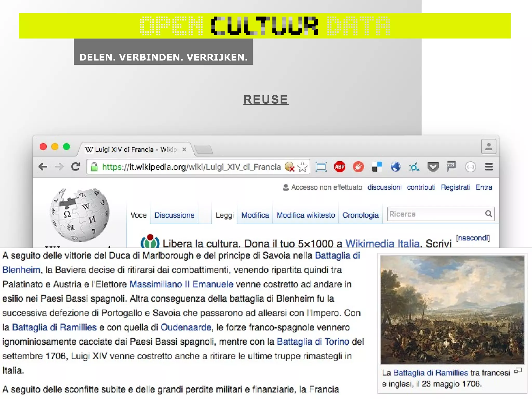Open Chrome's hamburger menu
The width and height of the screenshot is (532, 399).
[489, 167]
